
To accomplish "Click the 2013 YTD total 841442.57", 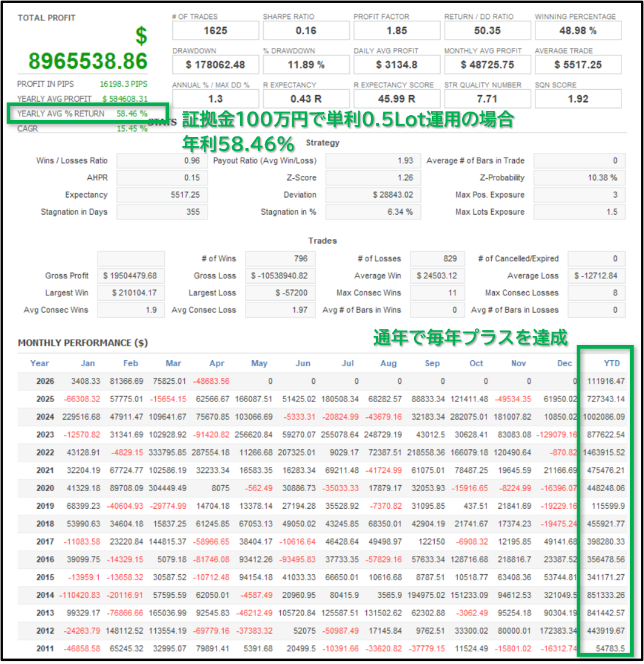I will [x=605, y=613].
